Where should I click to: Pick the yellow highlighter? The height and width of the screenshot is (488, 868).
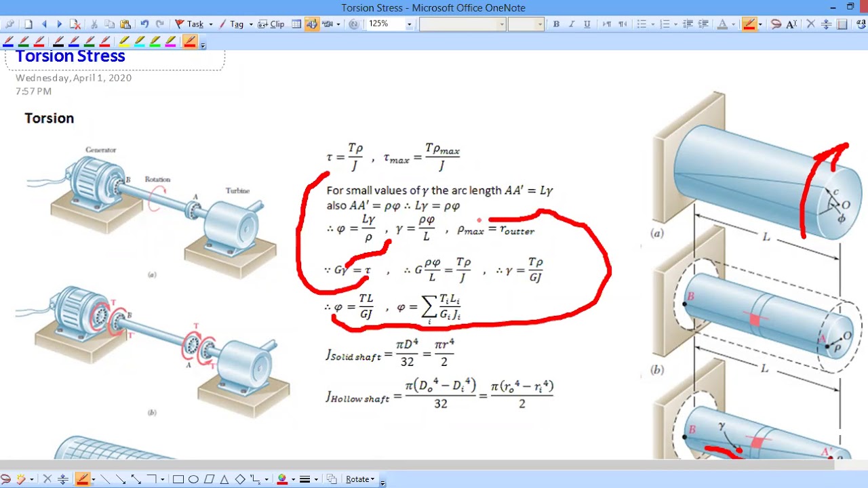[124, 41]
